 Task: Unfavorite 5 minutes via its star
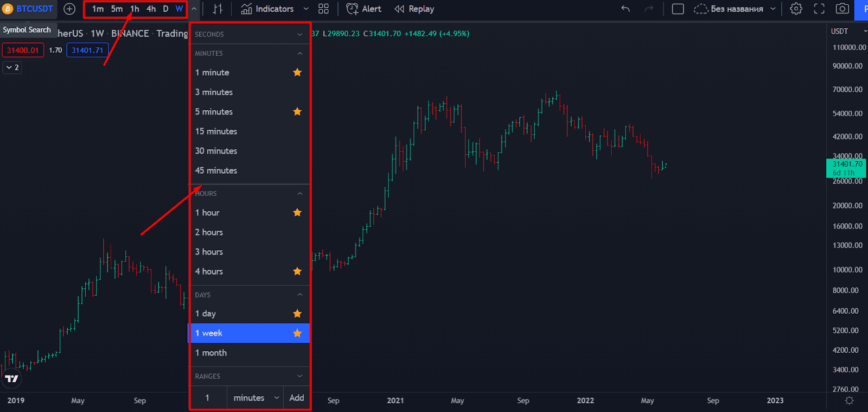point(297,111)
